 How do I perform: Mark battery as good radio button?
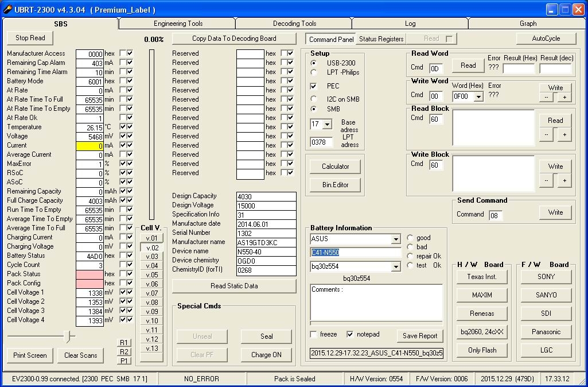point(411,238)
